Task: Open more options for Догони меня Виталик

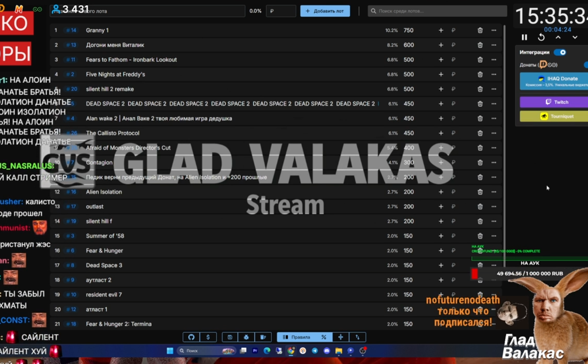Action: tap(494, 45)
